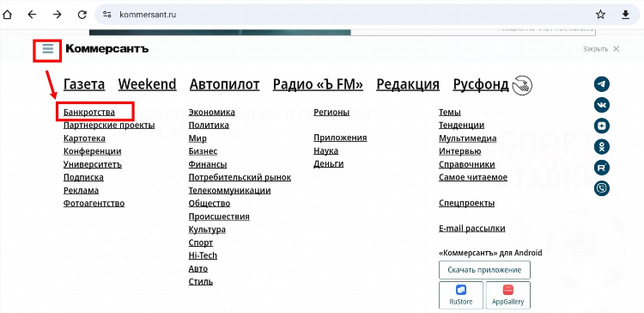The image size is (644, 313).
Task: Open the Редакция section
Action: pos(408,85)
